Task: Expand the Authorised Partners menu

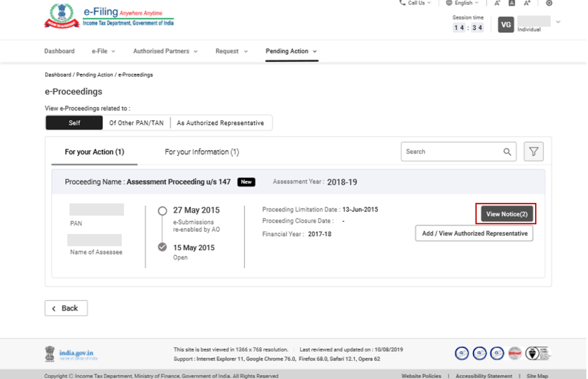Action: click(165, 51)
